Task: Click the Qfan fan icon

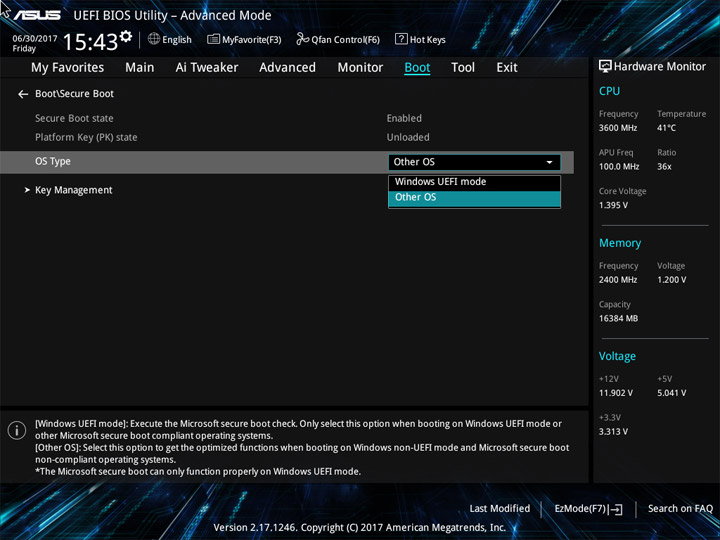Action: coord(302,39)
